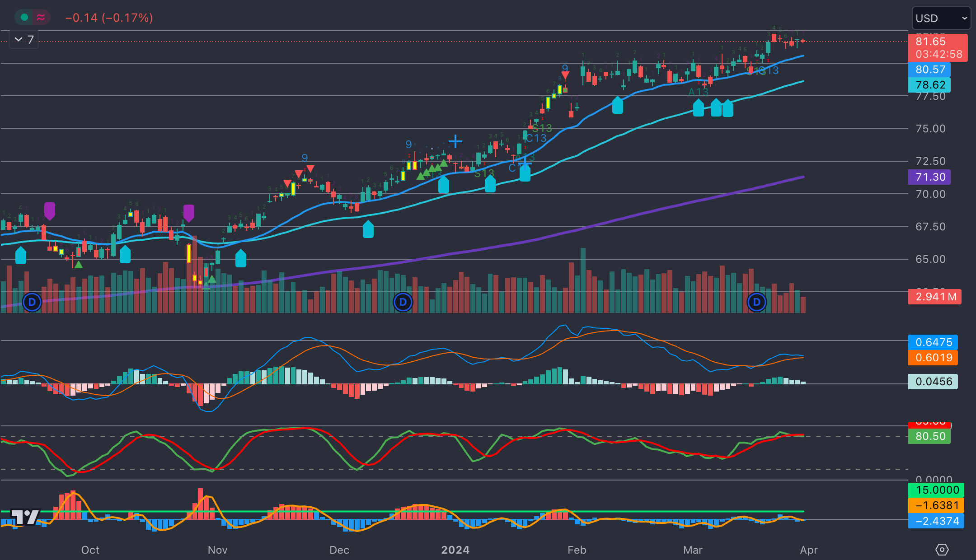
Task: Click green up triangle below October candles
Action: point(79,265)
